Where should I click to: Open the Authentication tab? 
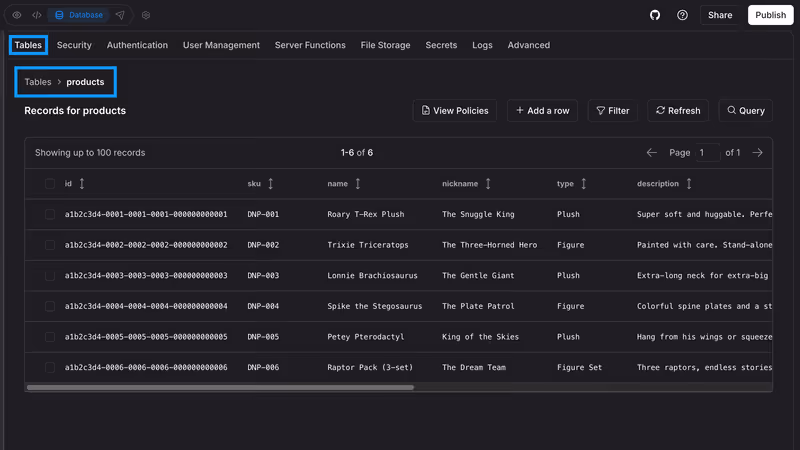137,45
